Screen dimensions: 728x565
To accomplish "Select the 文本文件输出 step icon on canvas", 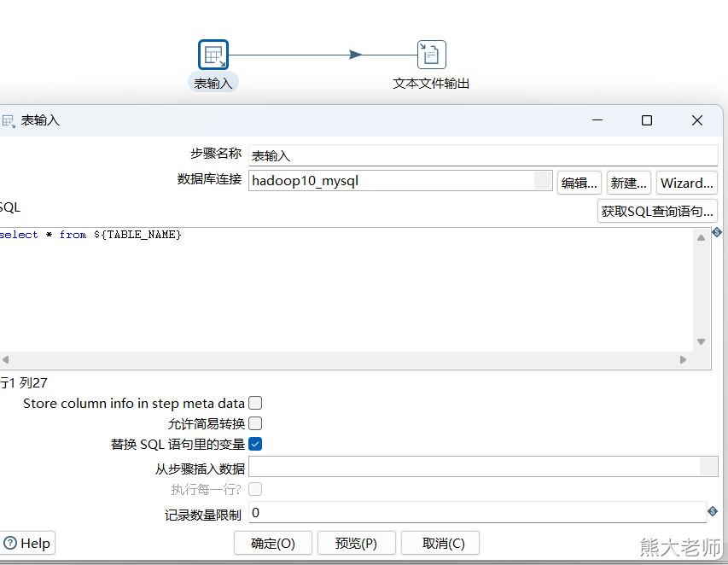I will [x=431, y=55].
